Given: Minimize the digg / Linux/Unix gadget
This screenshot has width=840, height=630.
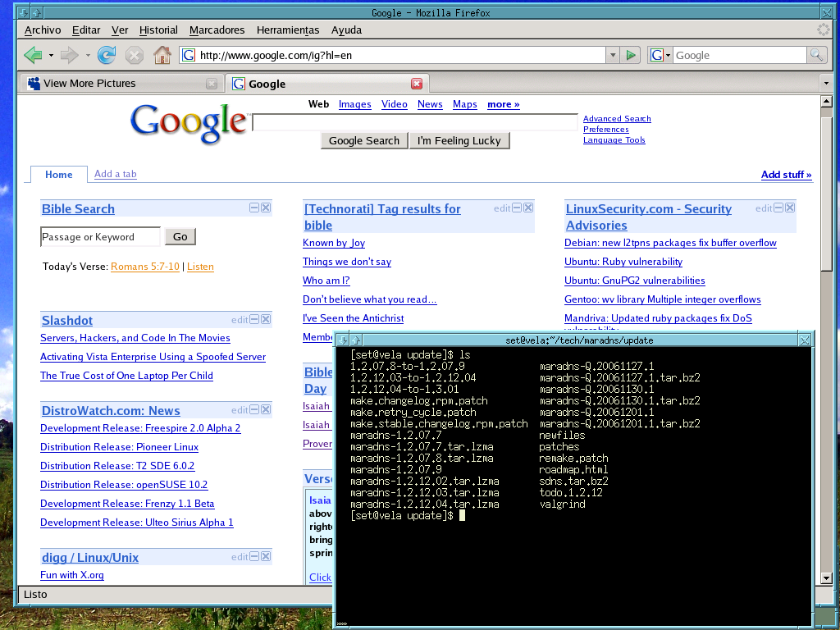Looking at the screenshot, I should coord(254,556).
